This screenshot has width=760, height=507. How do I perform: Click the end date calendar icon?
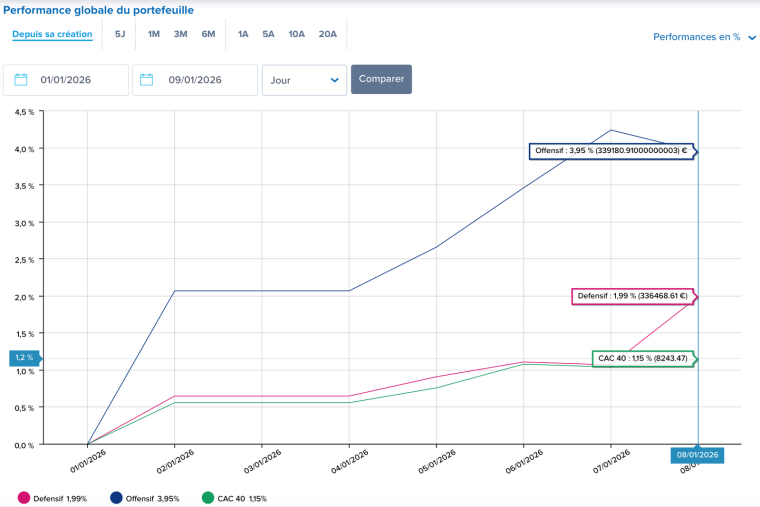coord(147,80)
